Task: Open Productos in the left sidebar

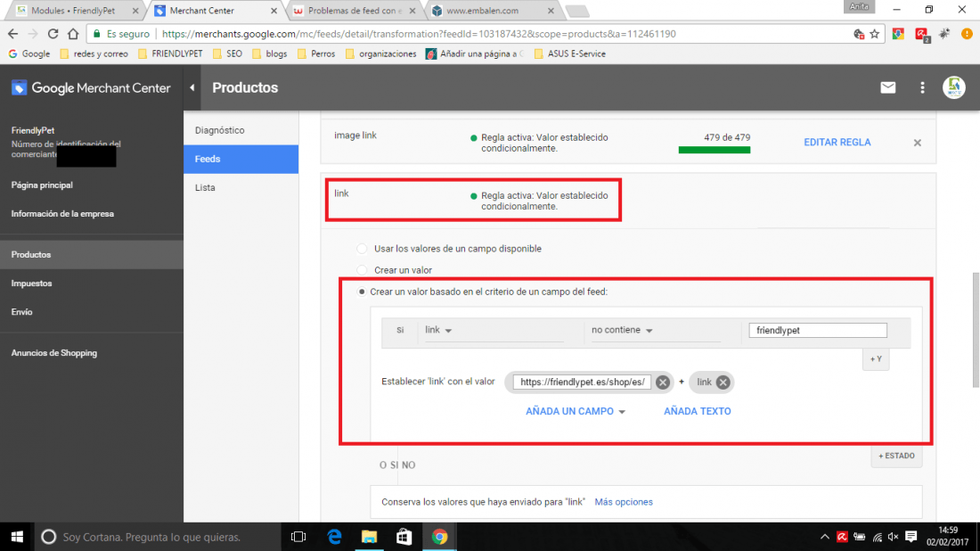Action: click(92, 255)
